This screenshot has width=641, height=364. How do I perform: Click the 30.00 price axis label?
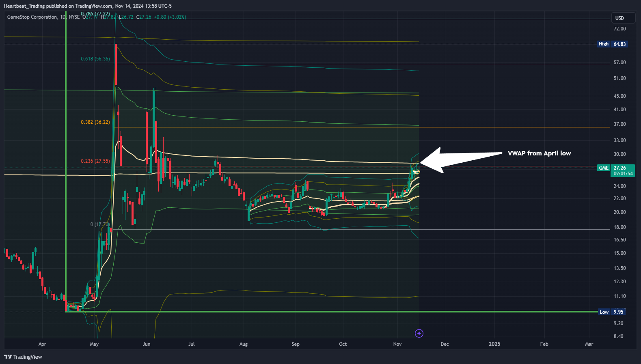620,154
